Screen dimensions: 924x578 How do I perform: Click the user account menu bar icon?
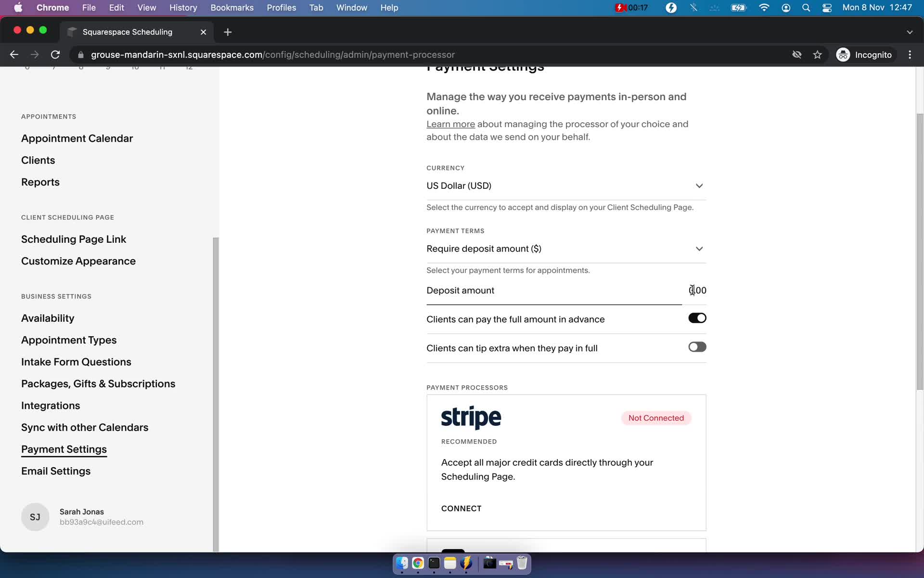(786, 8)
